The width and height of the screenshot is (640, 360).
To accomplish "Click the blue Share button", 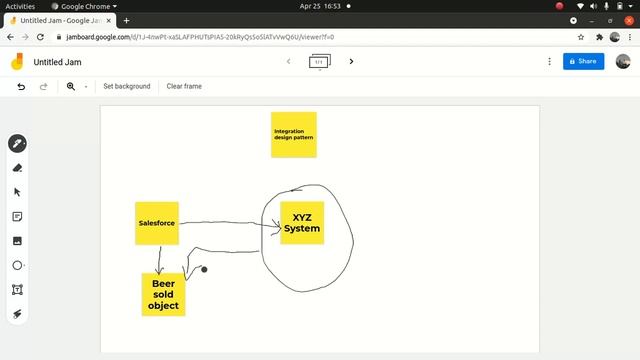I will click(x=583, y=61).
